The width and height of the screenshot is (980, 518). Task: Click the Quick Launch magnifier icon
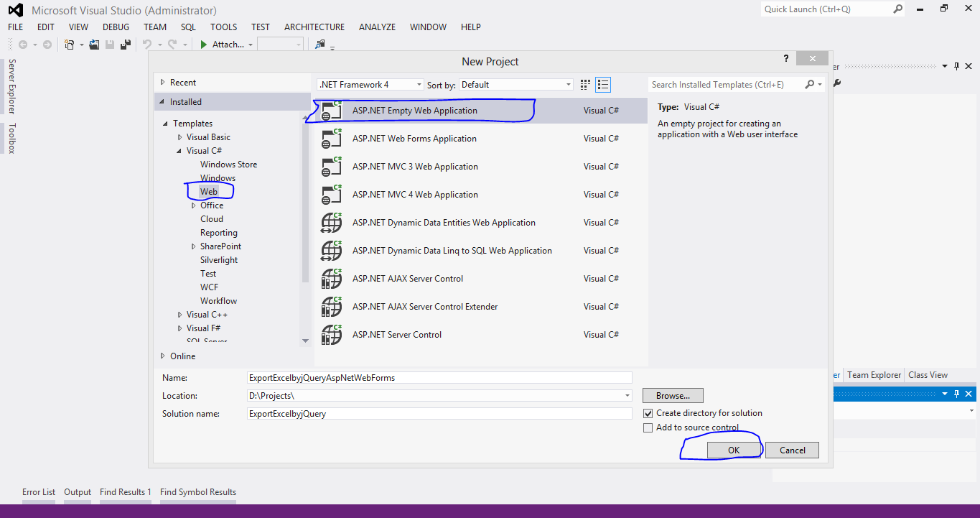click(898, 9)
